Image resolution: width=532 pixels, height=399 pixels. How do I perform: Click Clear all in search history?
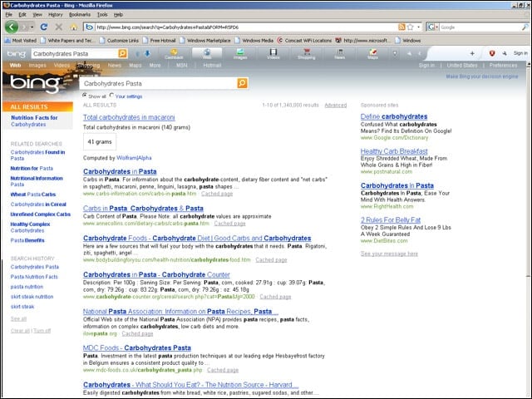coord(20,331)
